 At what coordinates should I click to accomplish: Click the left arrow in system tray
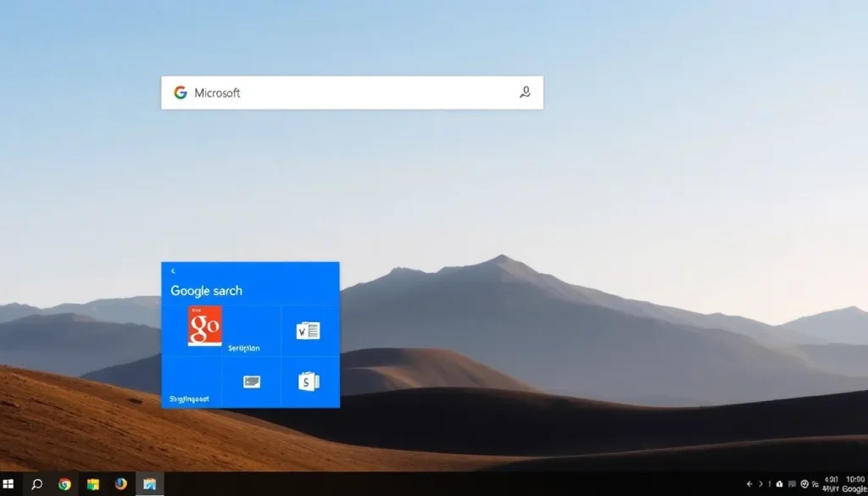[749, 484]
